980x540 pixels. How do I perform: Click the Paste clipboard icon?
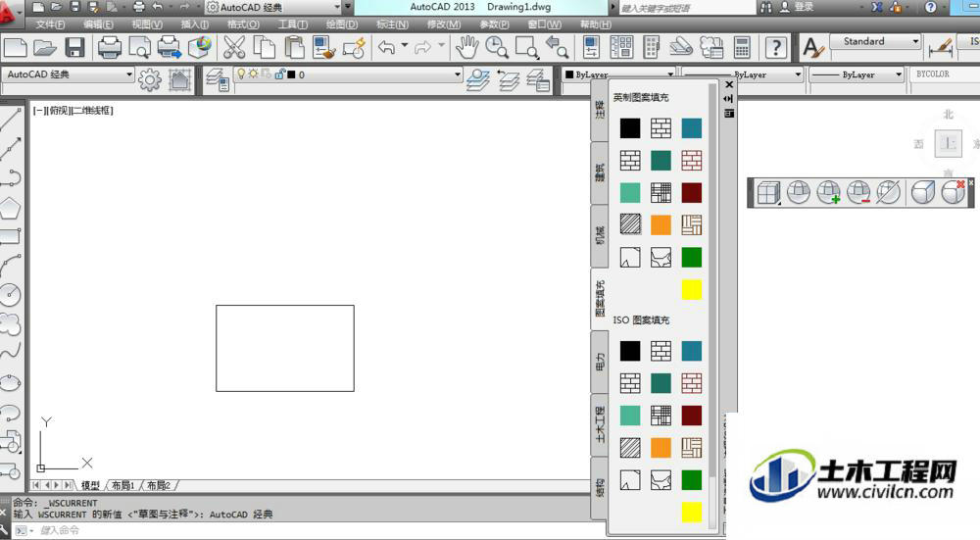[294, 47]
